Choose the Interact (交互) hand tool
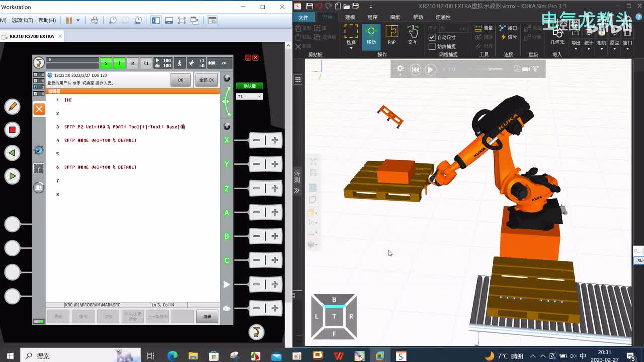Viewport: 644px width, 362px height. click(413, 35)
